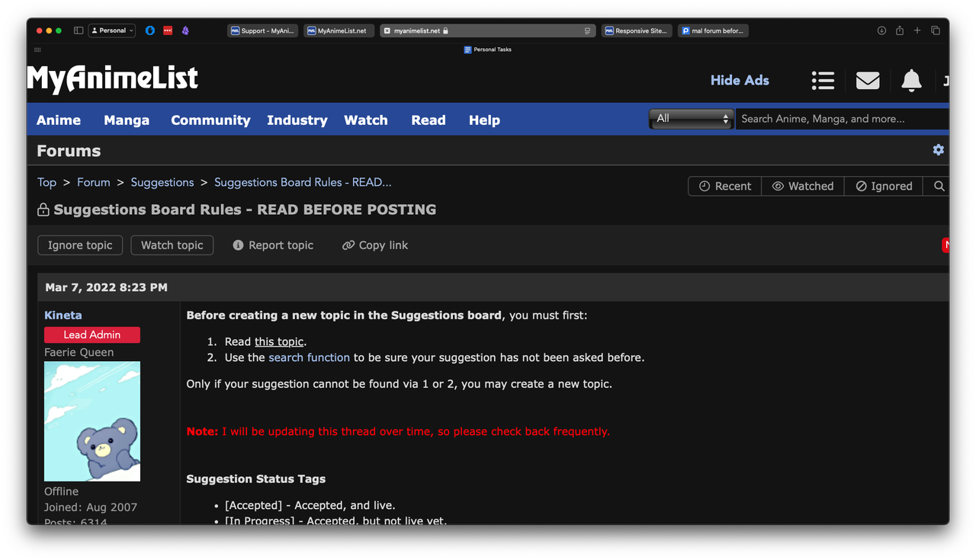Screen dimensions: 976x560
Task: Click the Watch topic button
Action: tap(172, 245)
